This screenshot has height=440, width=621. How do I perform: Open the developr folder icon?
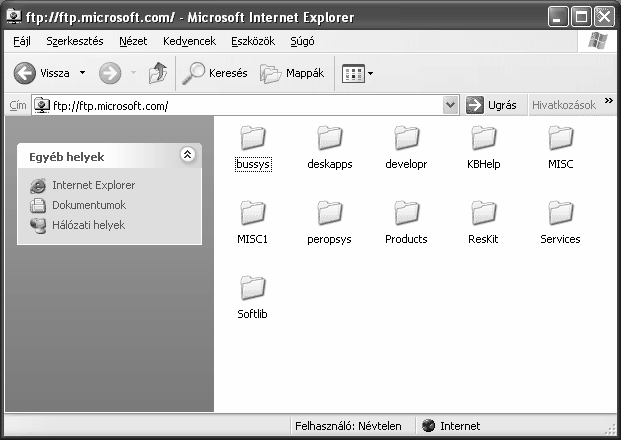pyautogui.click(x=406, y=137)
